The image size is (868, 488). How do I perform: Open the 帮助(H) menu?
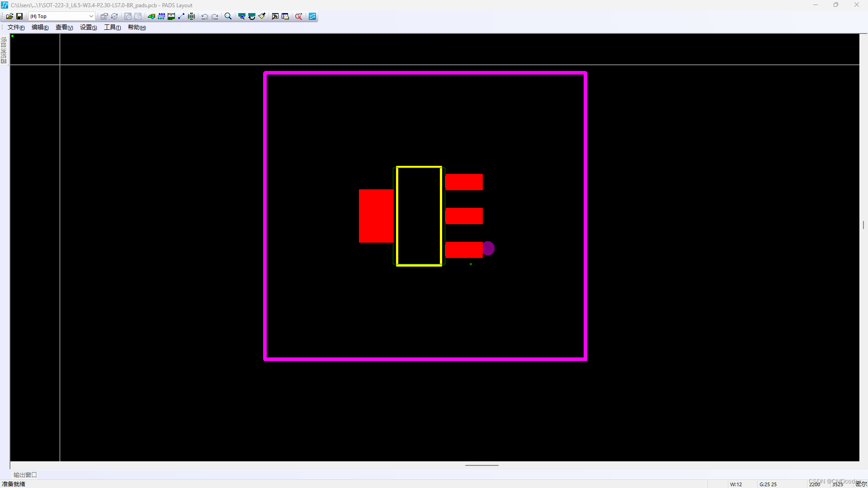137,28
